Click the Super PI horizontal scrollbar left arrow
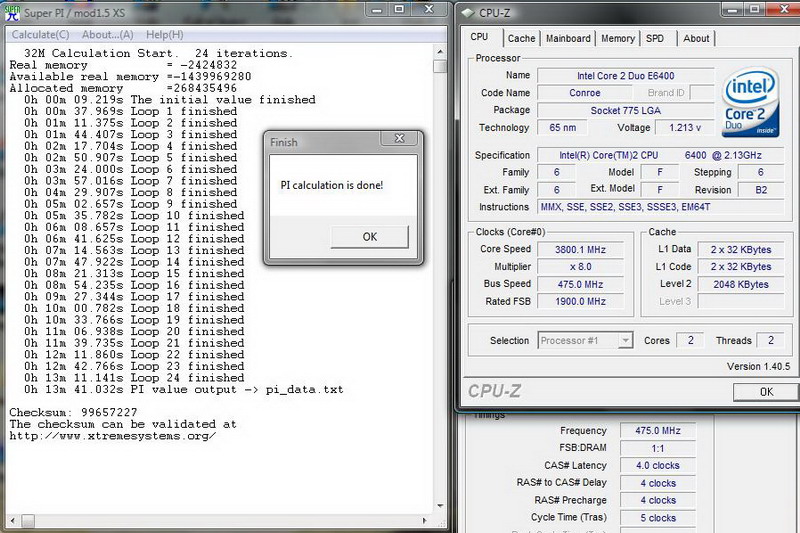800x533 pixels. tap(12, 521)
